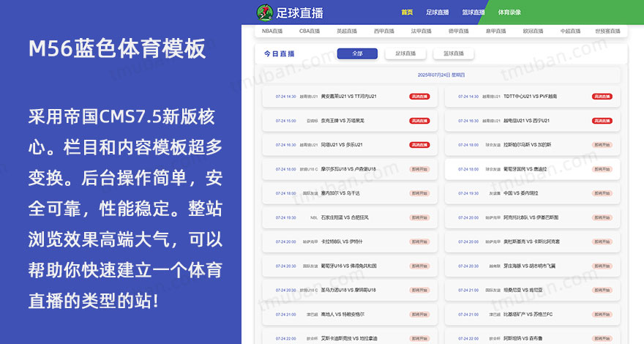Open 篮球直播 in the top navigation bar
The height and width of the screenshot is (344, 644).
click(x=473, y=12)
